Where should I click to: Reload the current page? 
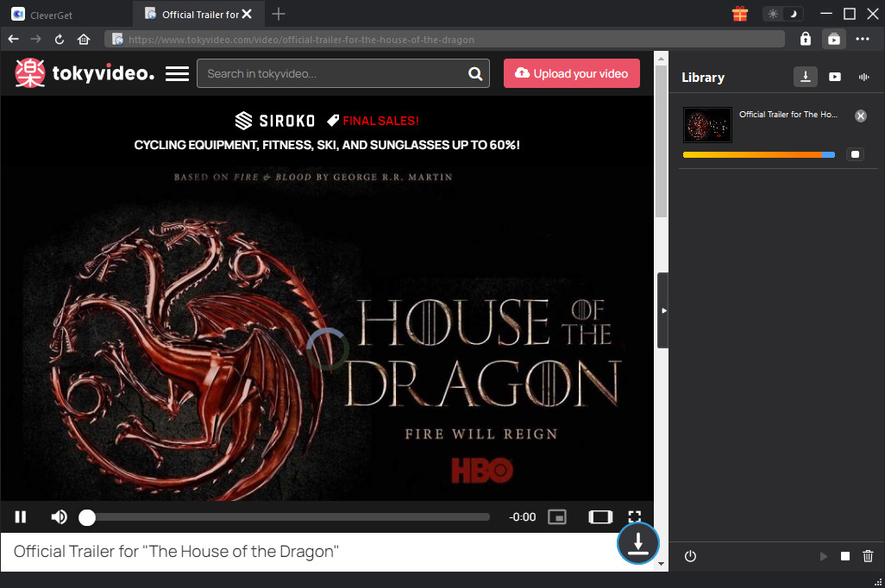click(60, 39)
